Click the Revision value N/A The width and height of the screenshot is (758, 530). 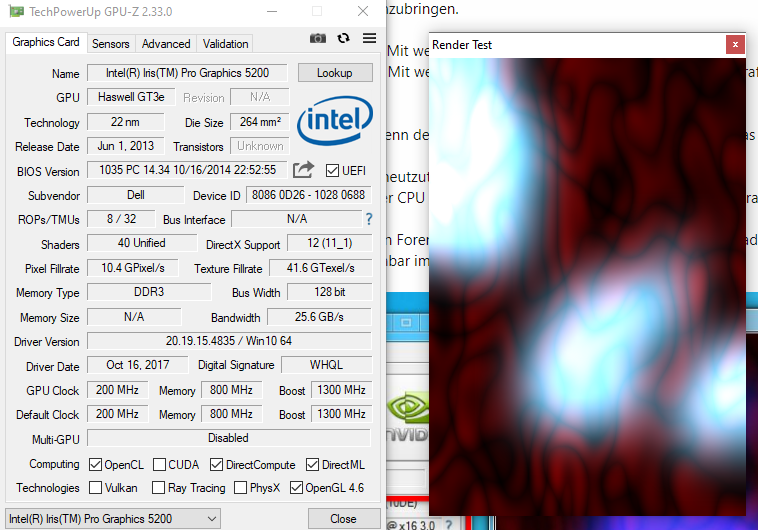260,97
